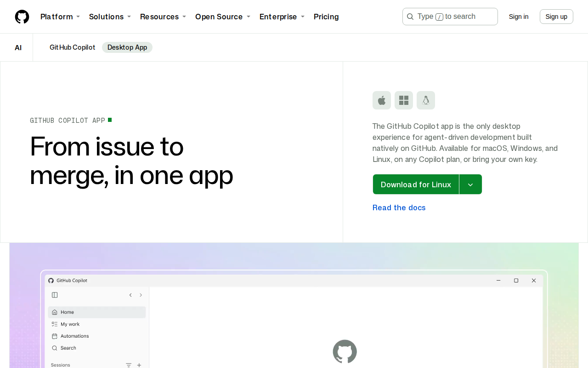Open the Platform menu

click(x=60, y=17)
